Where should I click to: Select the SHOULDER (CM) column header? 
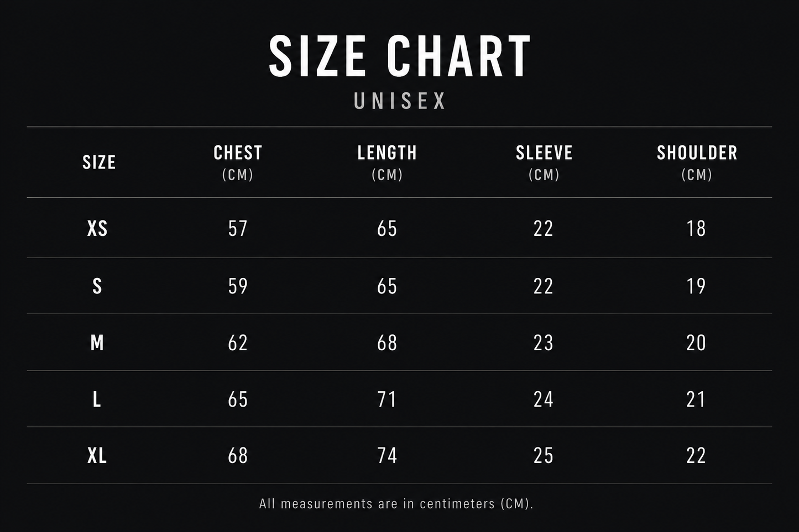[x=697, y=163]
